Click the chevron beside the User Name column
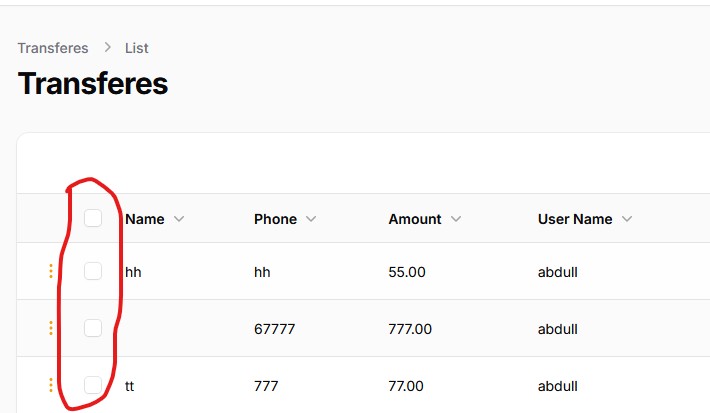Image resolution: width=710 pixels, height=413 pixels. pyautogui.click(x=627, y=219)
